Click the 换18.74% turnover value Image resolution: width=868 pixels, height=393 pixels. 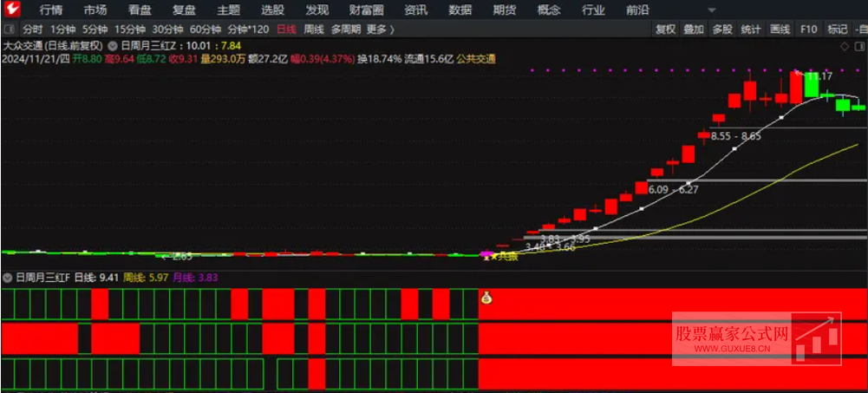[379, 59]
